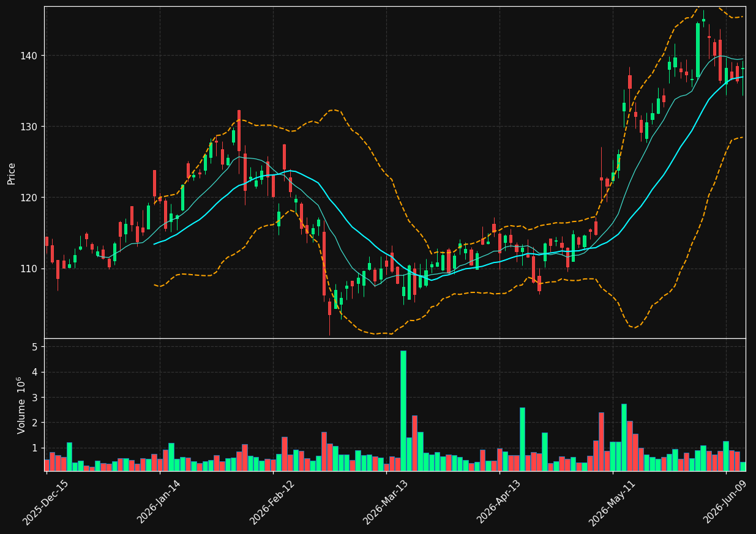Click the 2026-Feb-12 date label
Image resolution: width=756 pixels, height=534 pixels.
pyautogui.click(x=272, y=502)
